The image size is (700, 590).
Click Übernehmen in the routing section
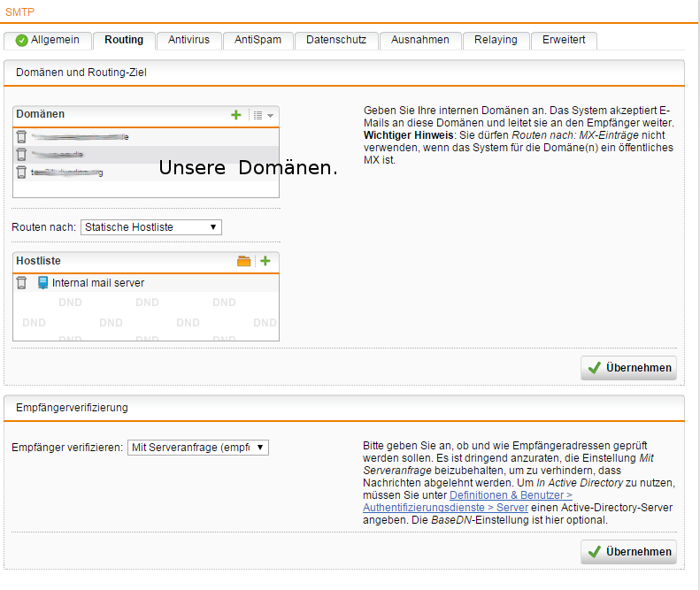click(x=629, y=368)
